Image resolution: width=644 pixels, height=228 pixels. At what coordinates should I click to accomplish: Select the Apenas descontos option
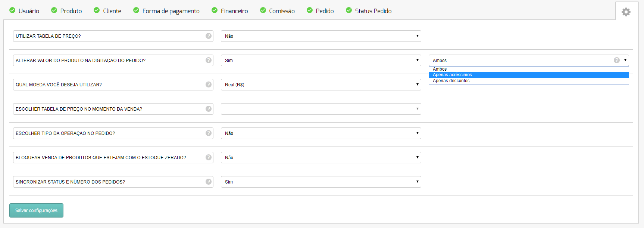click(529, 81)
